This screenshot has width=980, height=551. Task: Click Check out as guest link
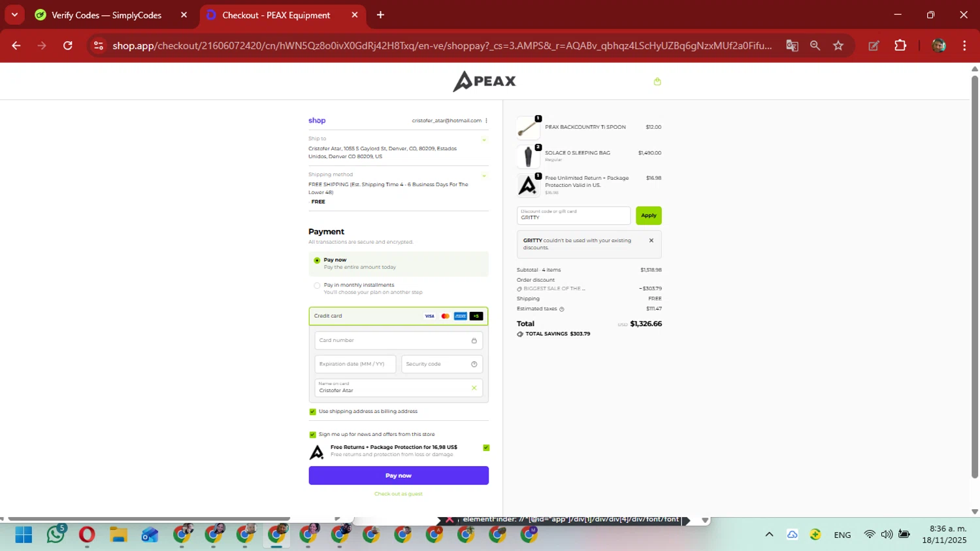(x=399, y=494)
